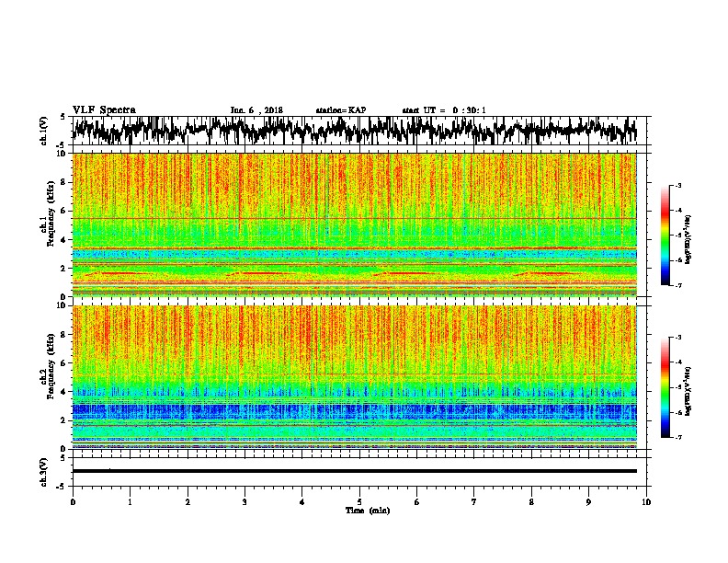Image resolution: width=728 pixels, height=563 pixels.
Task: Click the ch.1 spectrogram color bar
Action: pyautogui.click(x=665, y=236)
